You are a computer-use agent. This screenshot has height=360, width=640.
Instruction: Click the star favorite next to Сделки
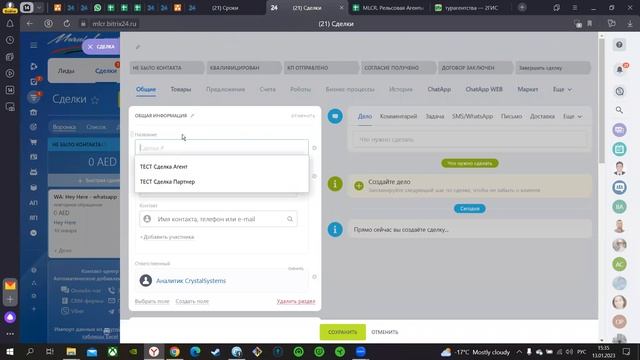[95, 100]
